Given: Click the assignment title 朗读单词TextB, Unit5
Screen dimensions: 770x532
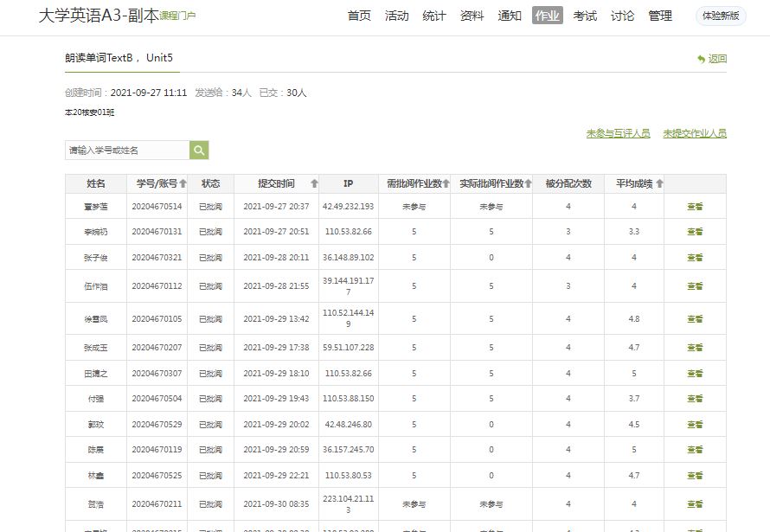Looking at the screenshot, I should click(119, 58).
